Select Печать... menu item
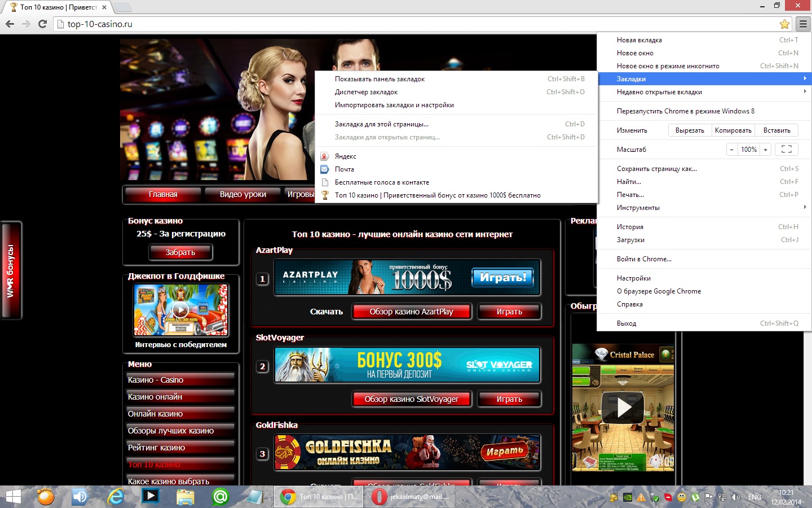The image size is (812, 508). (704, 195)
